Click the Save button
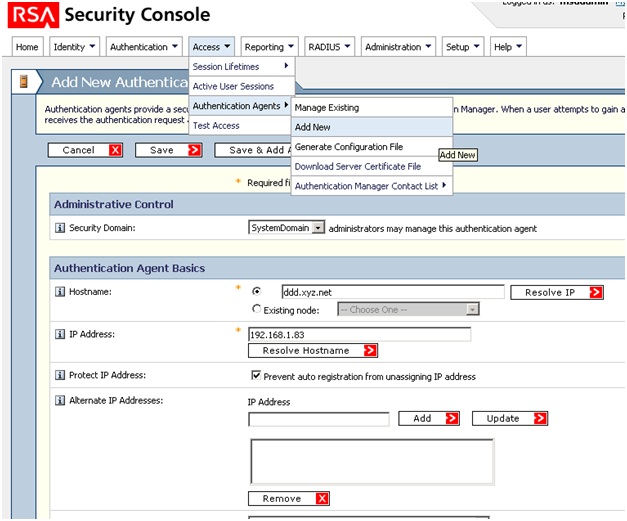The width and height of the screenshot is (627, 521). tap(168, 150)
